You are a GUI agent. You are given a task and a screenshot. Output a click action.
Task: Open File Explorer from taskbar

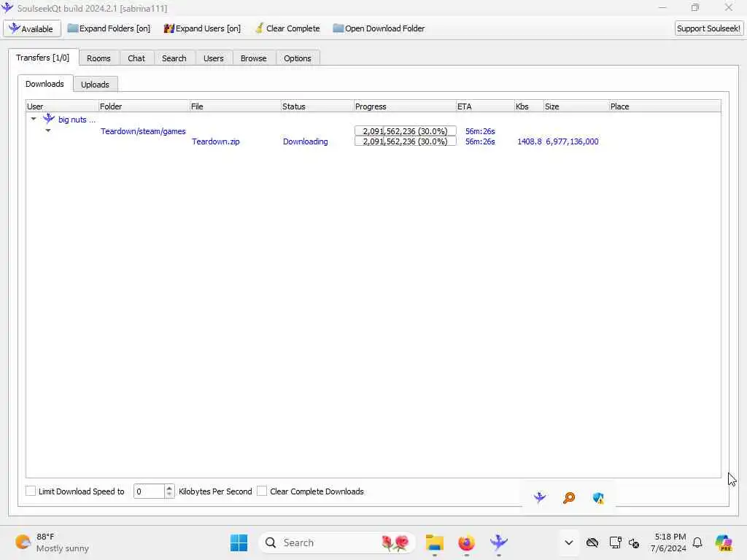point(435,542)
